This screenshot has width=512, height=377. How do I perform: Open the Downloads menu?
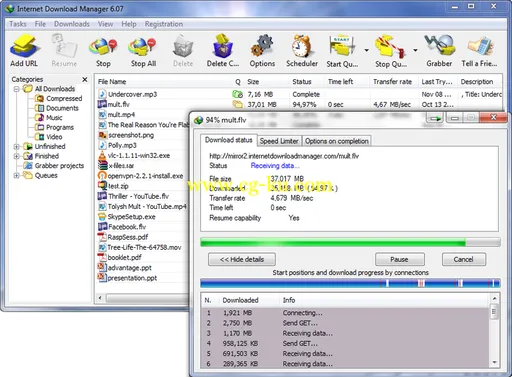(72, 24)
